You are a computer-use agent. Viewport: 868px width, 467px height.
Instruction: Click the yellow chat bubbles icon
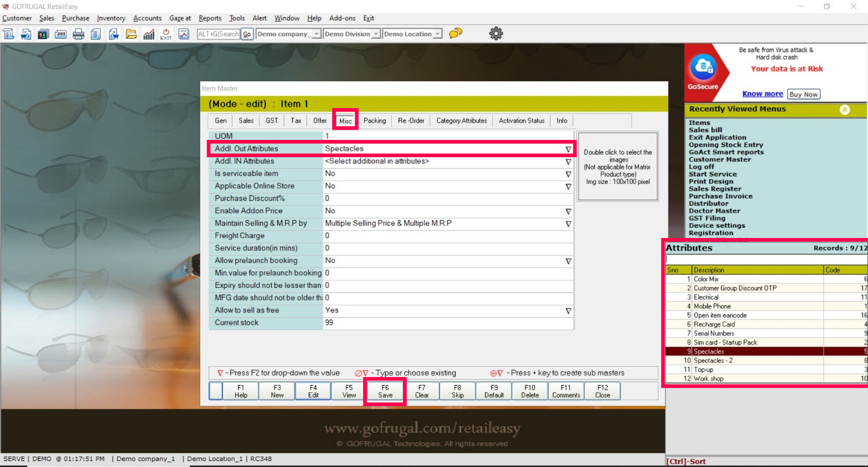456,34
